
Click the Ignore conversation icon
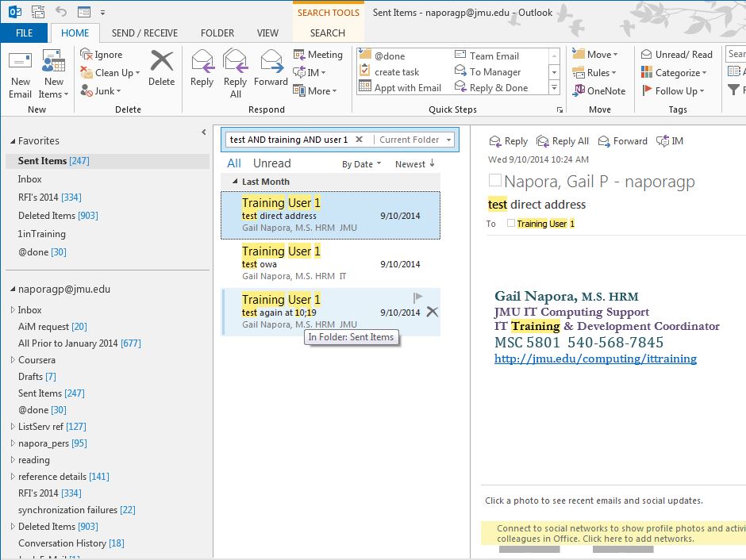click(87, 54)
